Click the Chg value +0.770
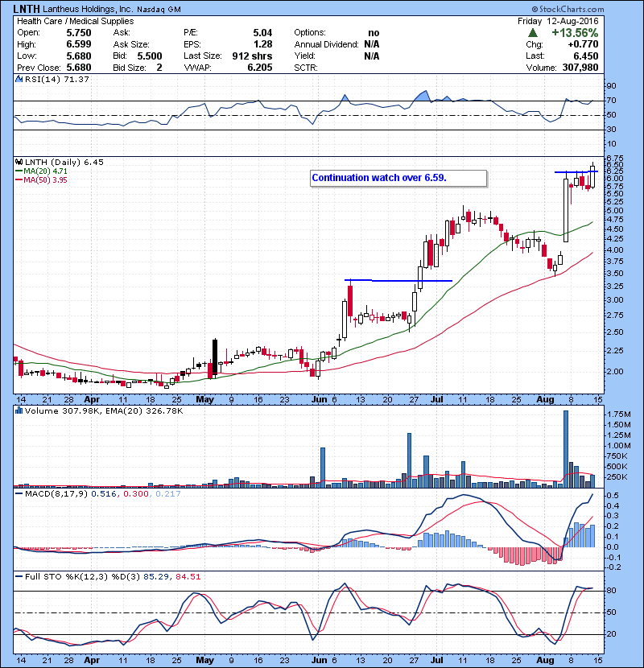 (x=583, y=44)
